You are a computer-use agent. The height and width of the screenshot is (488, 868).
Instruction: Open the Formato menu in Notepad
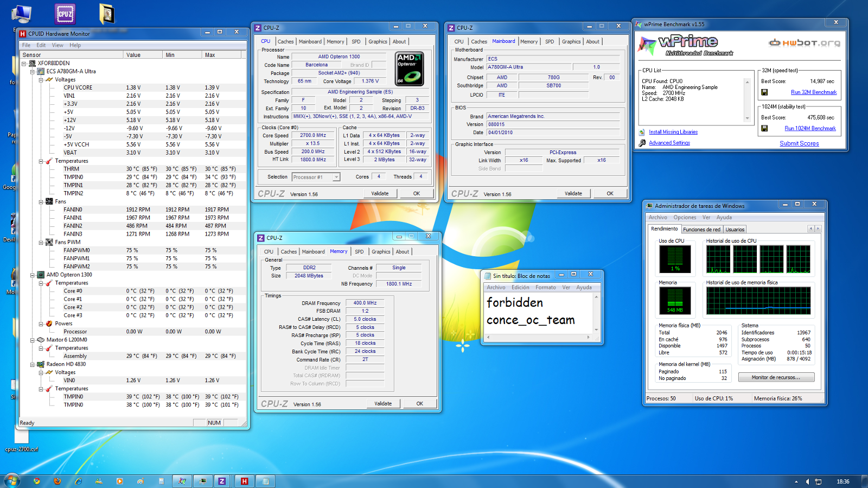tap(546, 288)
